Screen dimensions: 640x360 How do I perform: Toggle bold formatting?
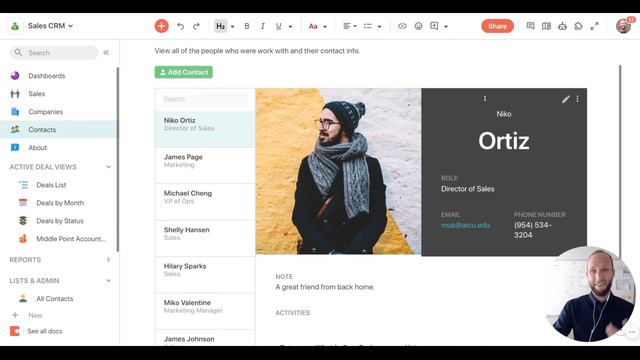(247, 26)
